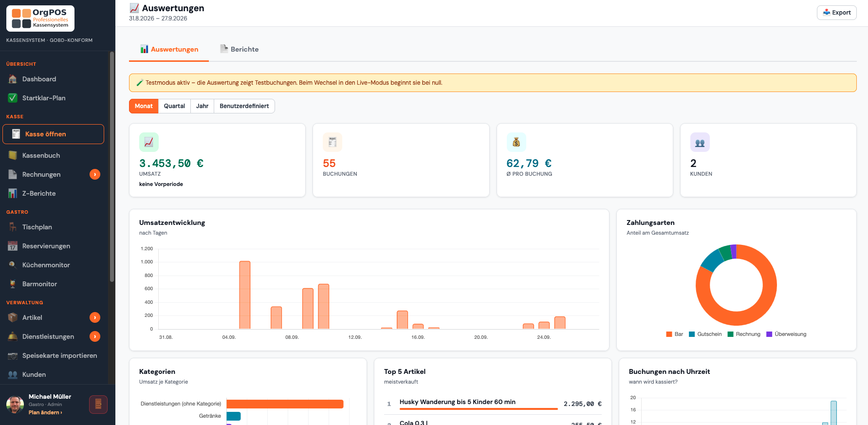Click the Rechnungen document icon
This screenshot has width=868, height=425.
click(13, 174)
